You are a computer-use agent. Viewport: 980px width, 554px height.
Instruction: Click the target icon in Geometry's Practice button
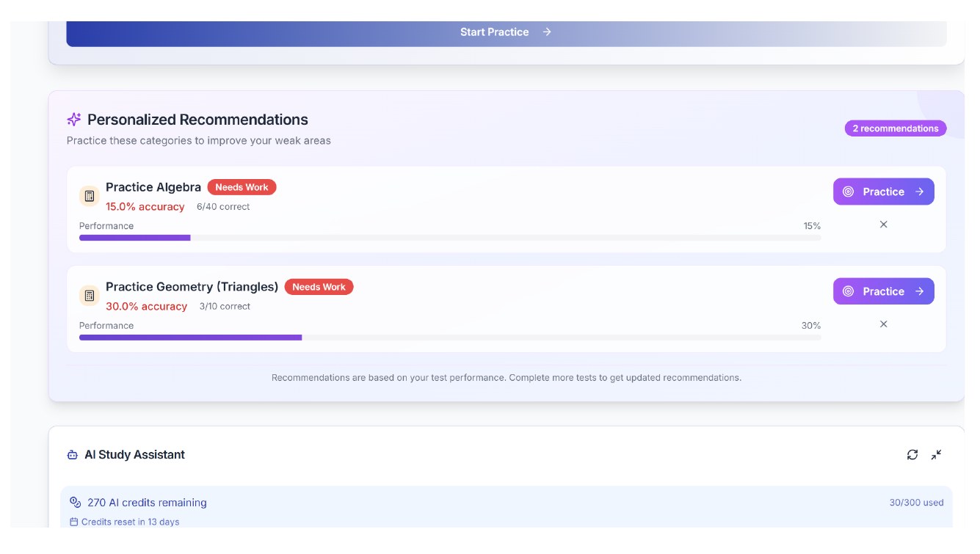[x=848, y=291]
